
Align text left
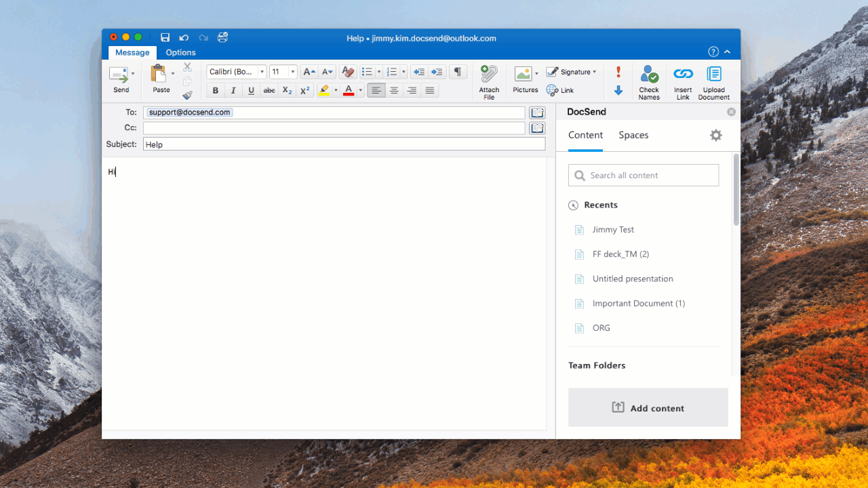pyautogui.click(x=376, y=91)
